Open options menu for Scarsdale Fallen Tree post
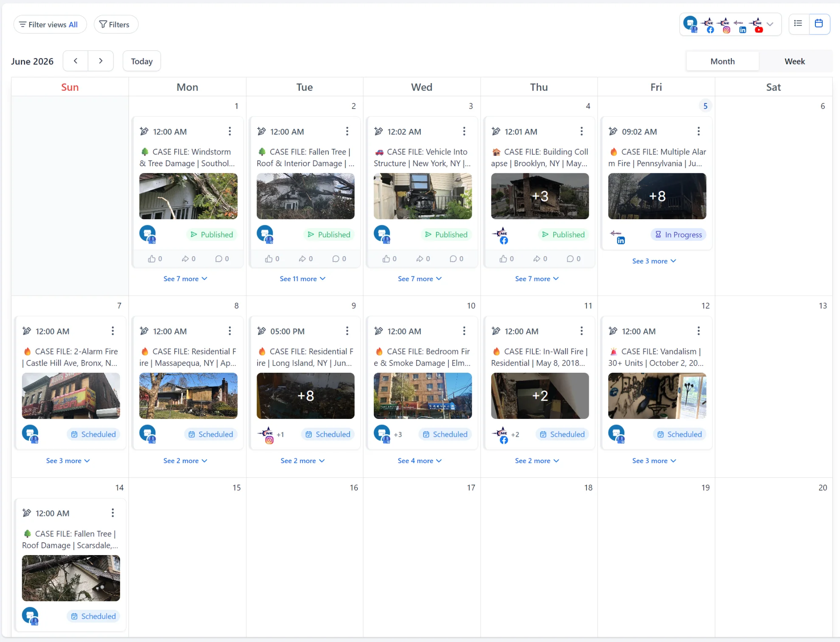Viewport: 840px width, 642px height. (113, 513)
